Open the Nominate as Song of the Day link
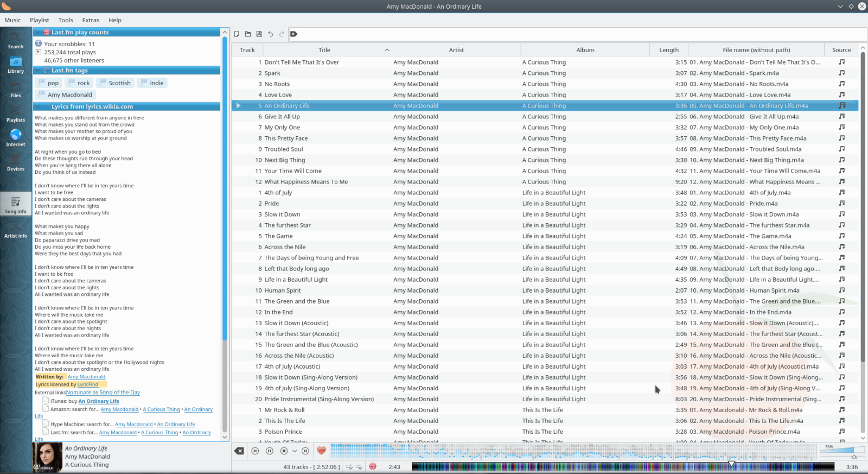The height and width of the screenshot is (474, 868). [x=103, y=392]
